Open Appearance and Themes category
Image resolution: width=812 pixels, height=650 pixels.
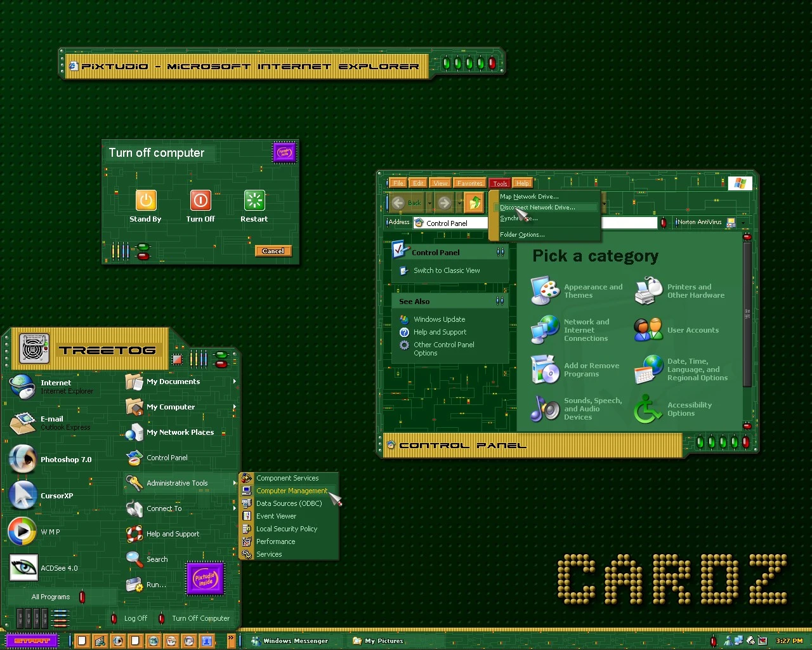[577, 291]
